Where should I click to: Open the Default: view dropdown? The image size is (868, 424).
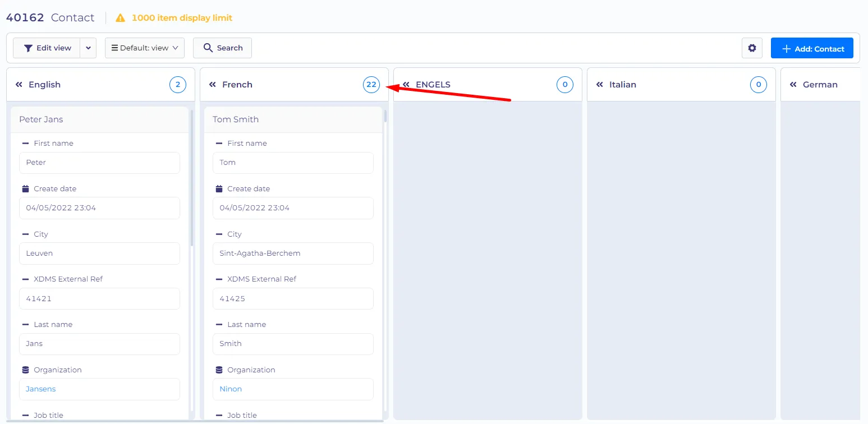point(145,48)
